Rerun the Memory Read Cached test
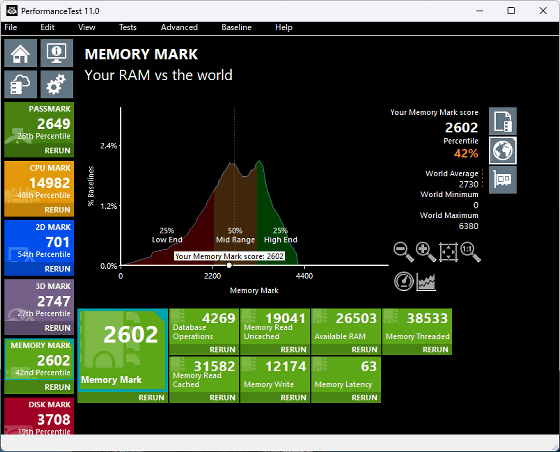This screenshot has height=452, width=560. 222,398
